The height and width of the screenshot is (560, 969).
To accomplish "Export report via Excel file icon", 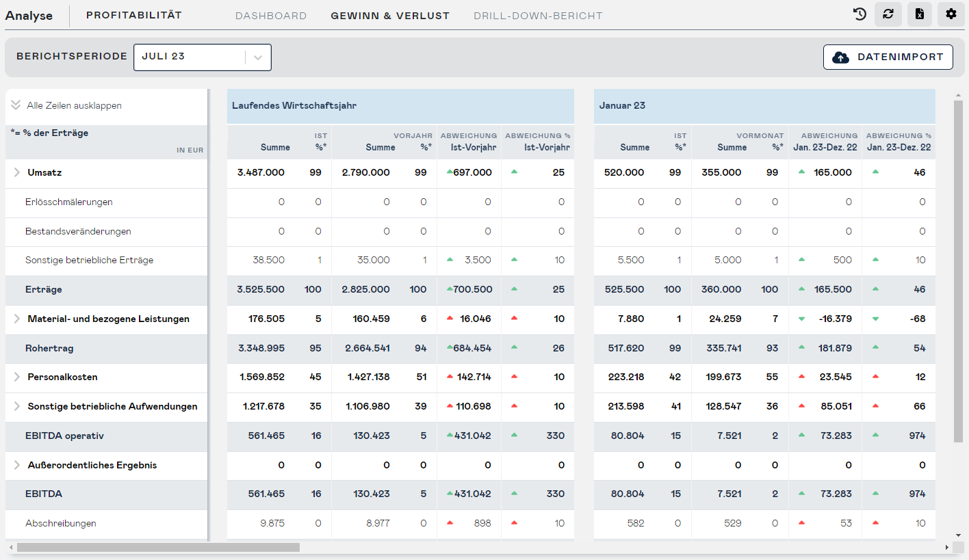I will 920,14.
